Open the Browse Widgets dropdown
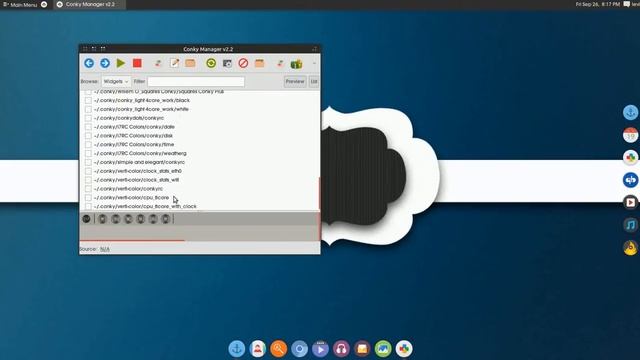 (x=116, y=82)
